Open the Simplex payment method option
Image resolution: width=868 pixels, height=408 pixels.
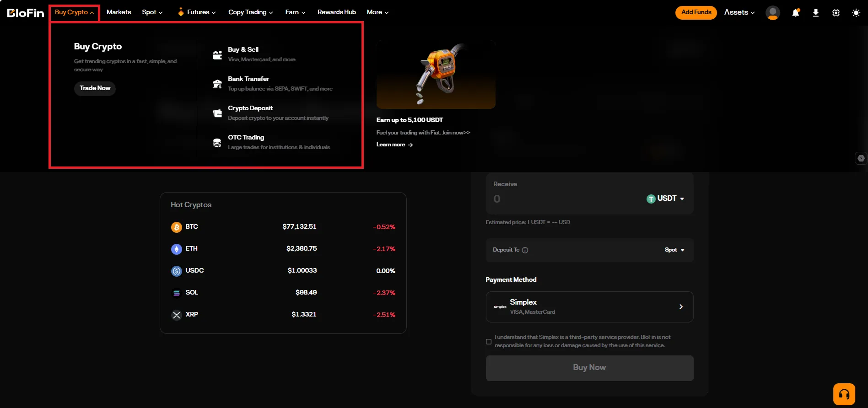point(589,307)
